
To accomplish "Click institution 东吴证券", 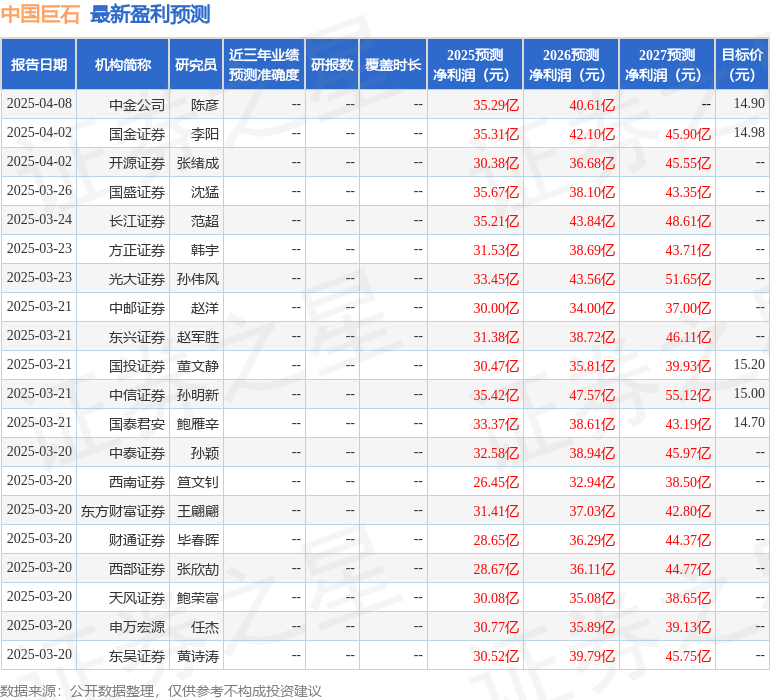I will [x=137, y=655].
